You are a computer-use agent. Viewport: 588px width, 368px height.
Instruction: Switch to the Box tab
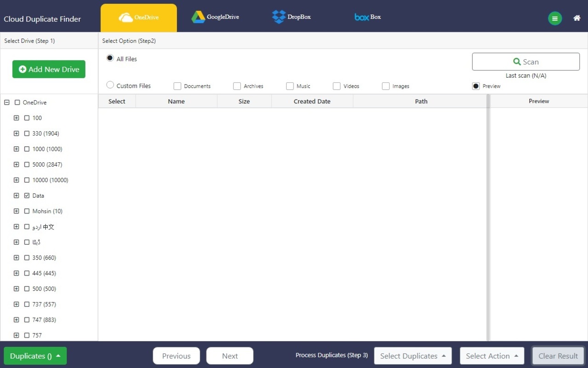[367, 17]
